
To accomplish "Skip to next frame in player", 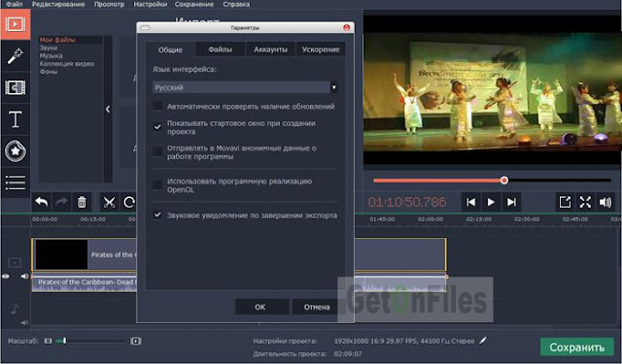I will [511, 203].
